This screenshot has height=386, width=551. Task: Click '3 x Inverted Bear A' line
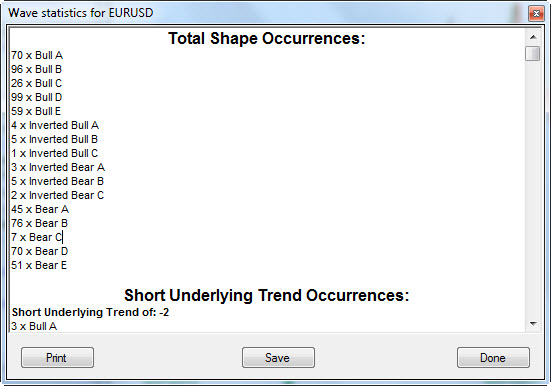coord(58,167)
